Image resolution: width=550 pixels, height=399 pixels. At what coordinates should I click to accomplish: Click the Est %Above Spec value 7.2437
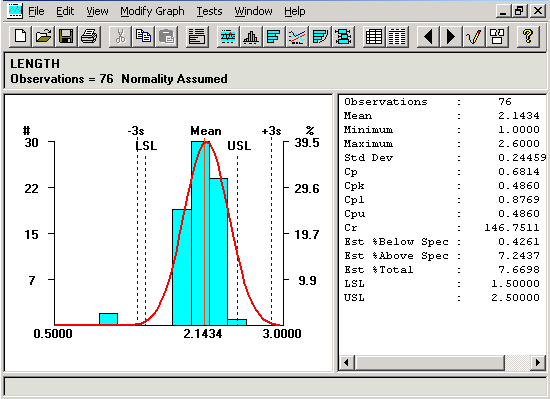[519, 256]
